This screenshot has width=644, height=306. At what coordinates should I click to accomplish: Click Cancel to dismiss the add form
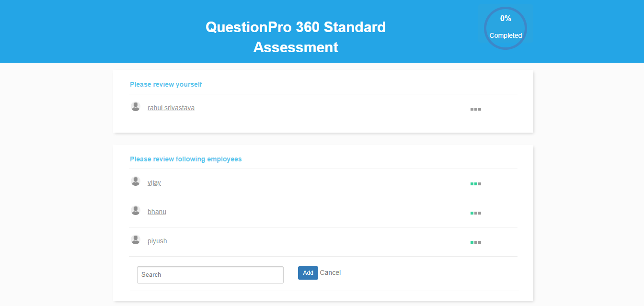[x=330, y=272]
